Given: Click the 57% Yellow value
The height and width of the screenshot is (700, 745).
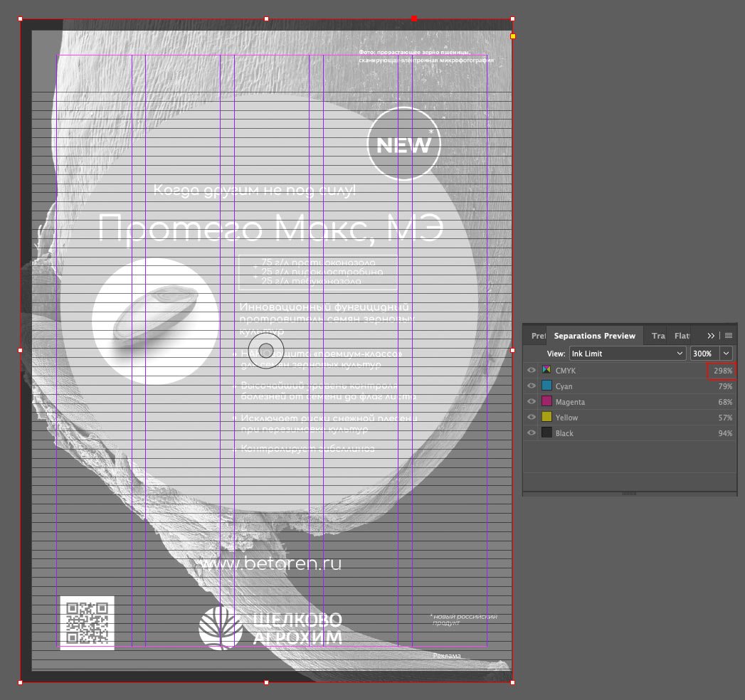Looking at the screenshot, I should (725, 418).
